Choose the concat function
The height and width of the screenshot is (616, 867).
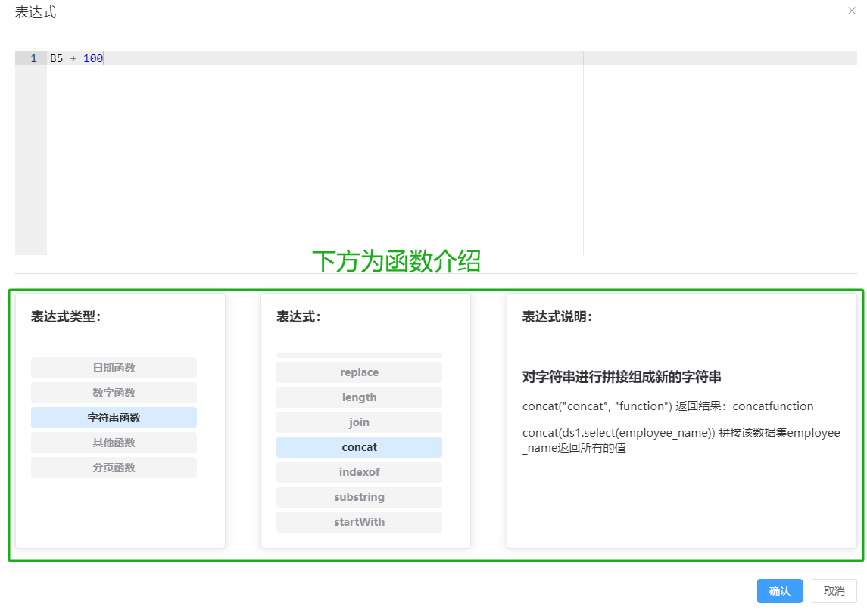coord(360,447)
